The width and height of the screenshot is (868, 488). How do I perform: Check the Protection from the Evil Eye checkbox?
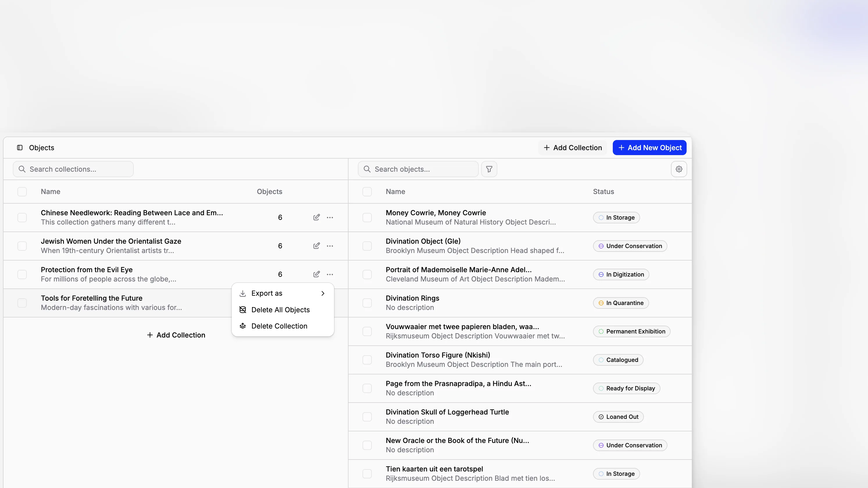(x=22, y=274)
